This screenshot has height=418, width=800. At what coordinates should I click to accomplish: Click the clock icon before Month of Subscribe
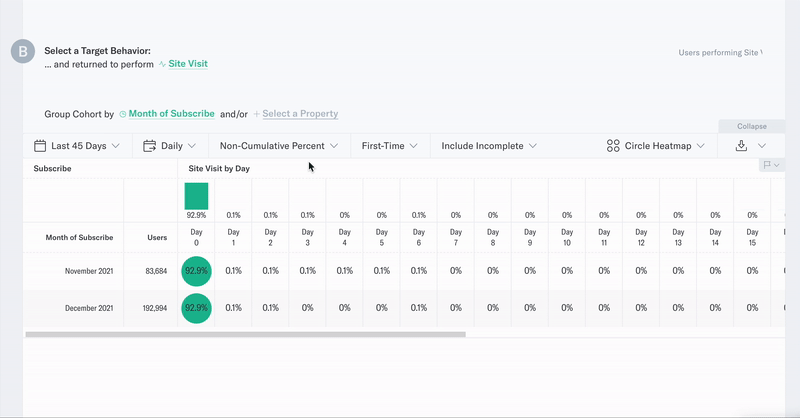122,114
